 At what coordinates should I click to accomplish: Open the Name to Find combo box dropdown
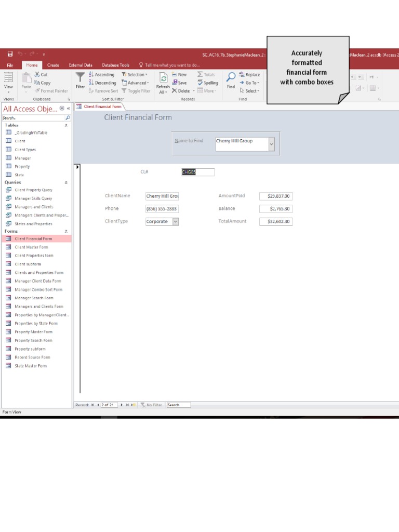point(271,144)
